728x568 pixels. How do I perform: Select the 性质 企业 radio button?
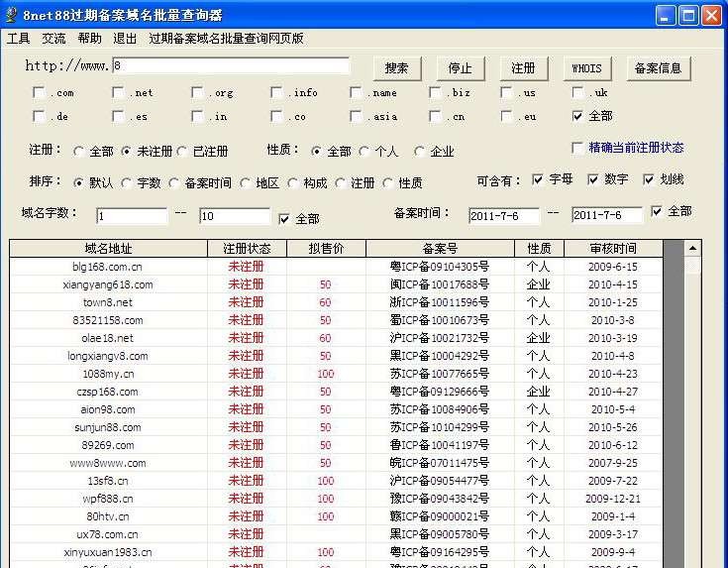[420, 152]
